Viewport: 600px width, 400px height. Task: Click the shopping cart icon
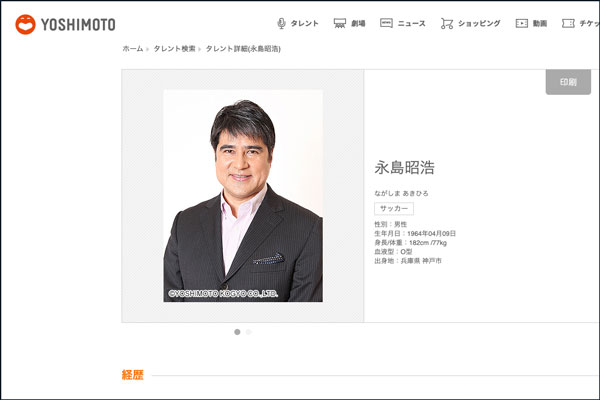446,23
